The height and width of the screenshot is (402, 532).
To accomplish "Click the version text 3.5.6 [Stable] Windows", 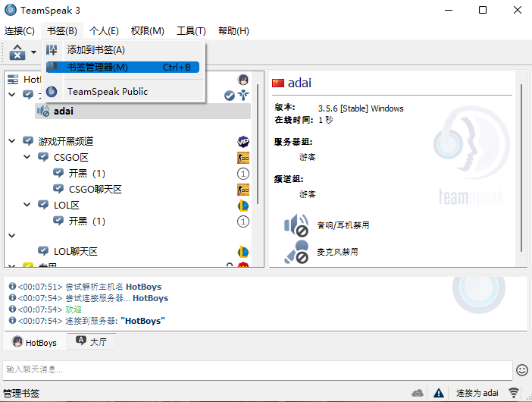I will click(x=361, y=108).
